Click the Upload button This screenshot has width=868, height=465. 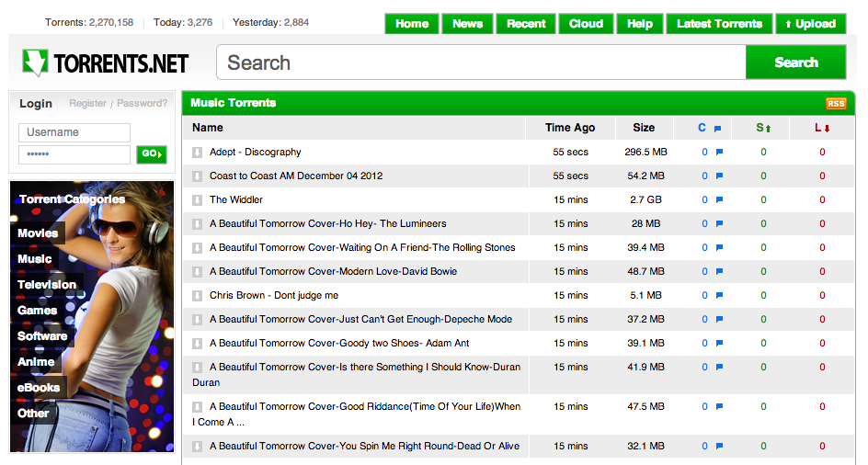[x=810, y=24]
